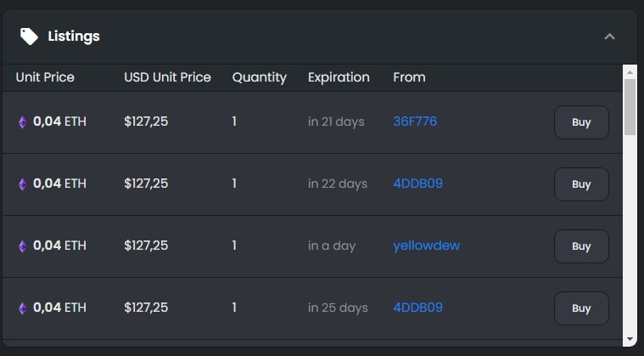644x356 pixels.
Task: Click 0,04 ETH in the yellowdew row
Action: [59, 246]
